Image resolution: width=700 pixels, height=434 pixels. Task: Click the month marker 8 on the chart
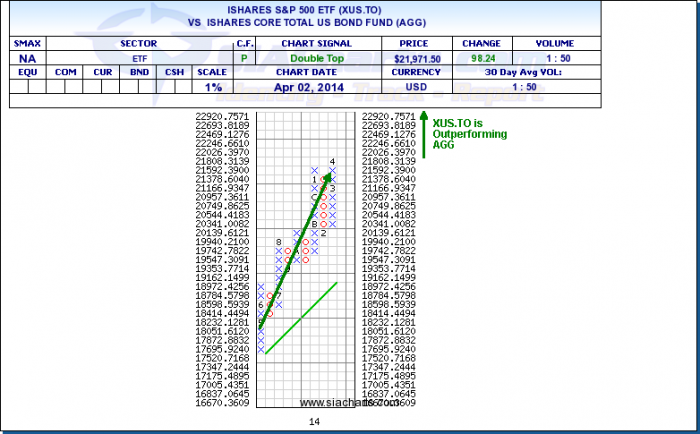pos(278,242)
